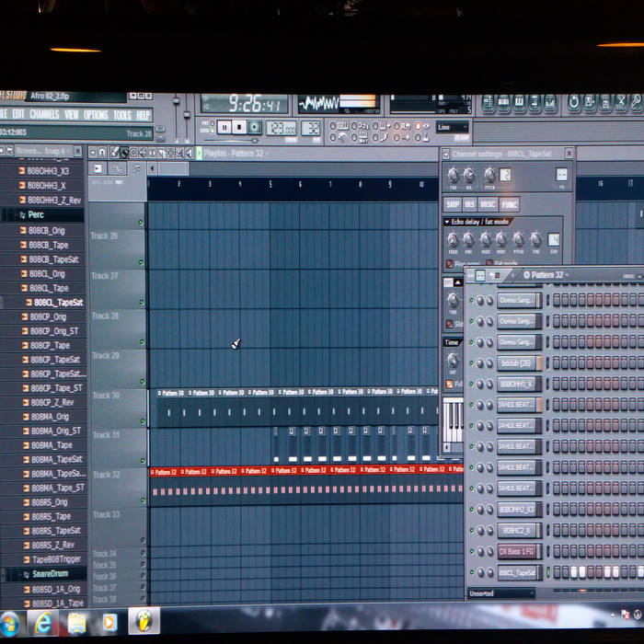644x644 pixels.
Task: Click the Record button in transport
Action: click(255, 128)
